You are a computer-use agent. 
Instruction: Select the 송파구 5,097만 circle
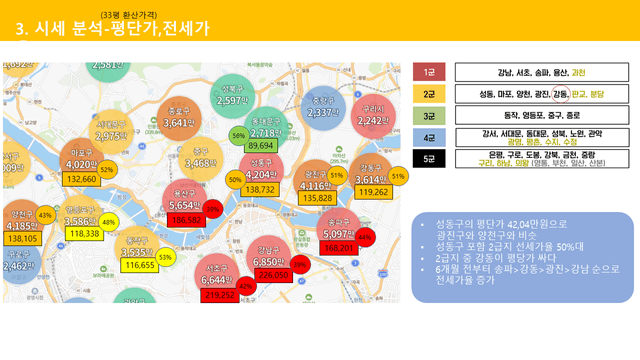(338, 229)
